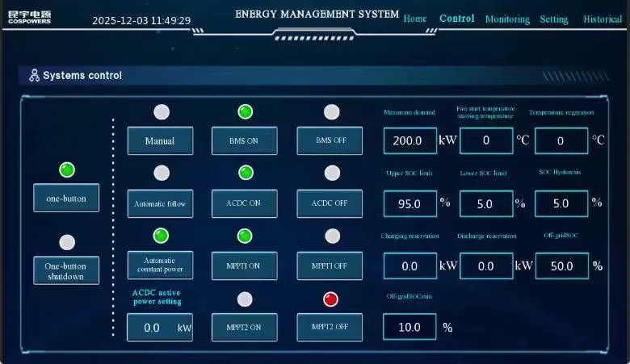Click gray indicator above BMS OFF

coord(331,112)
